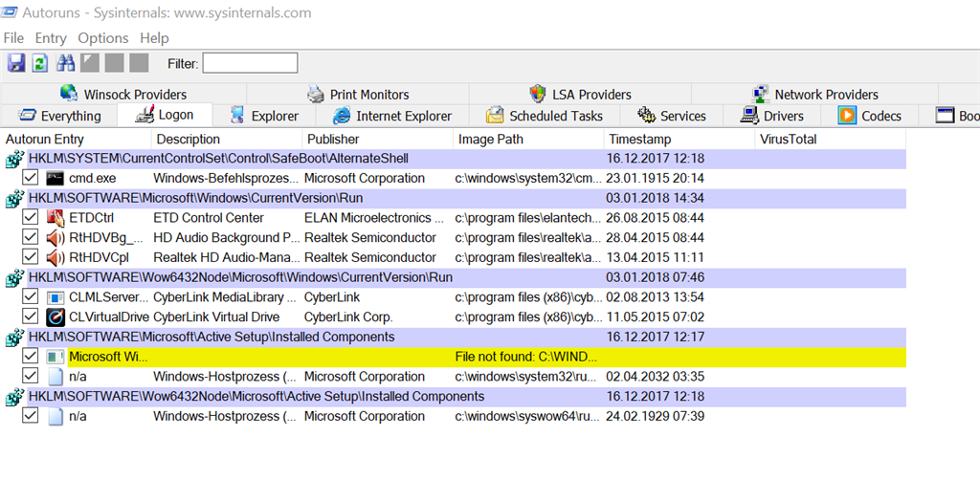The width and height of the screenshot is (980, 480).
Task: Click the RtHDVCpl speaker icon
Action: pos(56,257)
